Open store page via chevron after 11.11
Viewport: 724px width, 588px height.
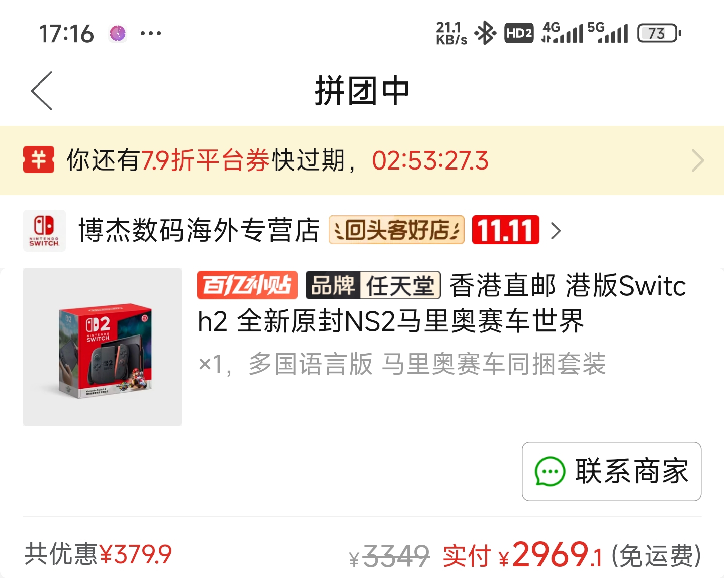click(x=556, y=231)
